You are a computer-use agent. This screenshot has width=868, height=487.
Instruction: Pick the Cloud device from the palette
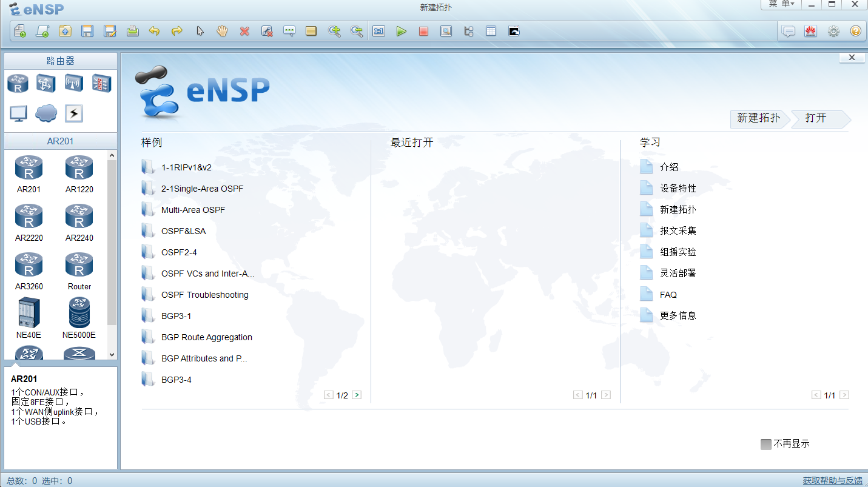[47, 113]
